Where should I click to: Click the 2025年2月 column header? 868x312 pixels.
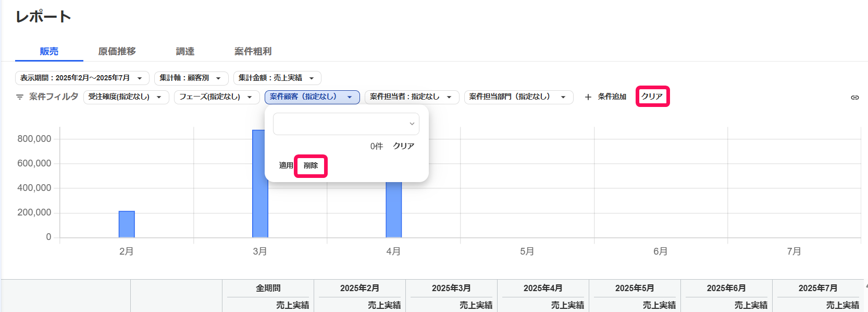[359, 288]
